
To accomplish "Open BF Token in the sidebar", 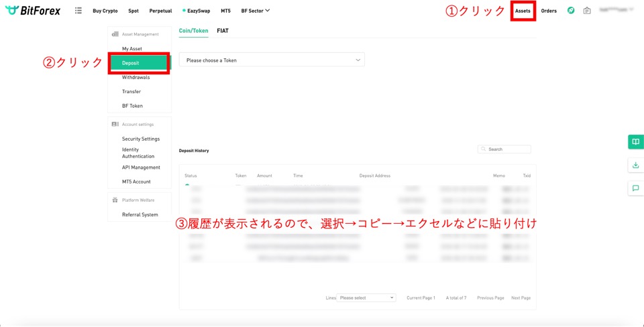I will coord(132,106).
